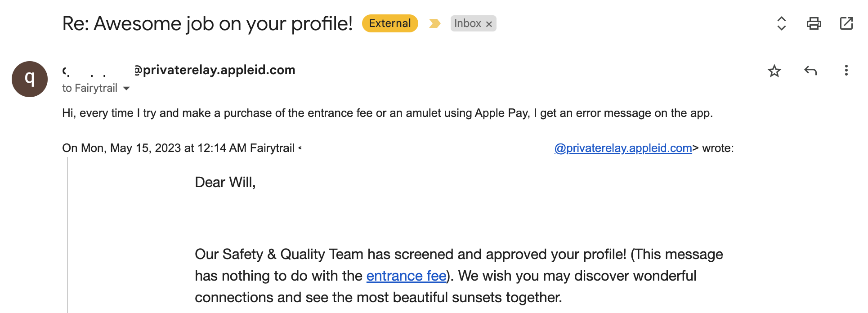Open the three-dot More options menu
868x313 pixels.
(846, 70)
